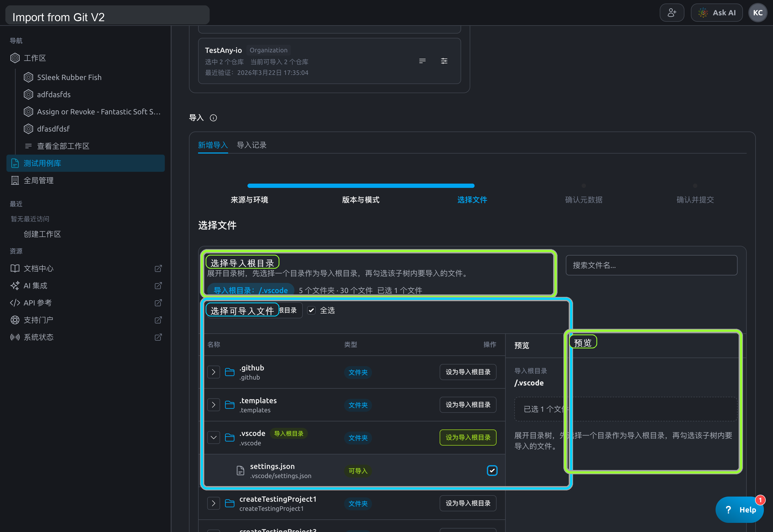Uncheck the settings.json checkbox
The height and width of the screenshot is (532, 773).
click(x=492, y=471)
